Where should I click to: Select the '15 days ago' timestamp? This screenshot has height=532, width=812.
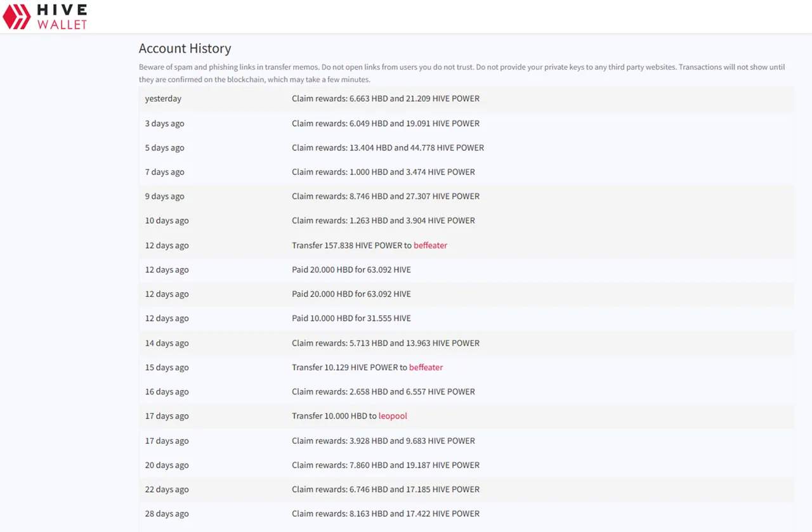(x=167, y=367)
